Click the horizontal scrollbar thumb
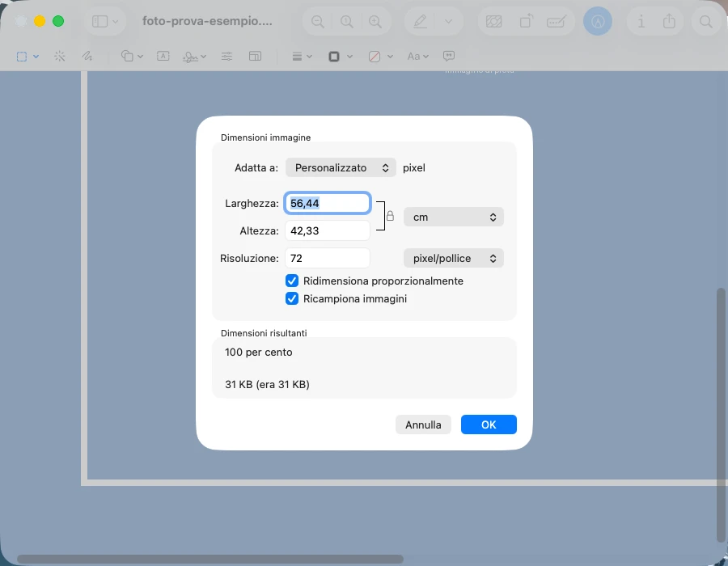The width and height of the screenshot is (728, 566). 210,559
